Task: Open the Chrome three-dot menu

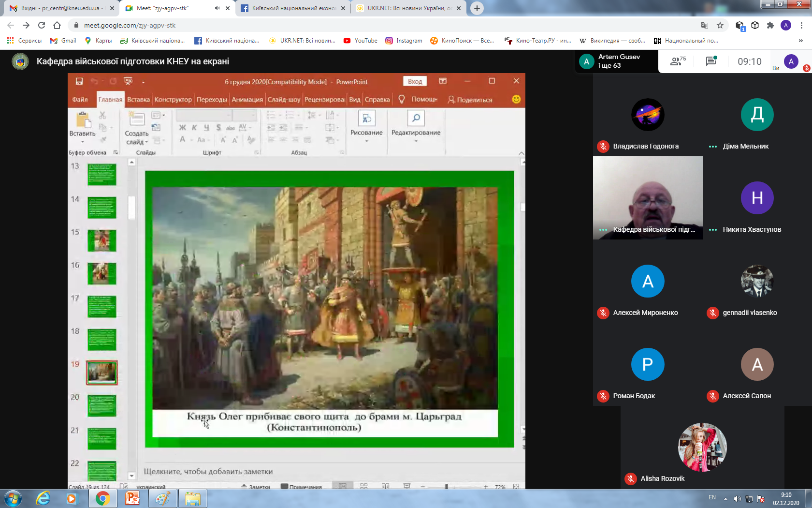Action: (x=801, y=25)
